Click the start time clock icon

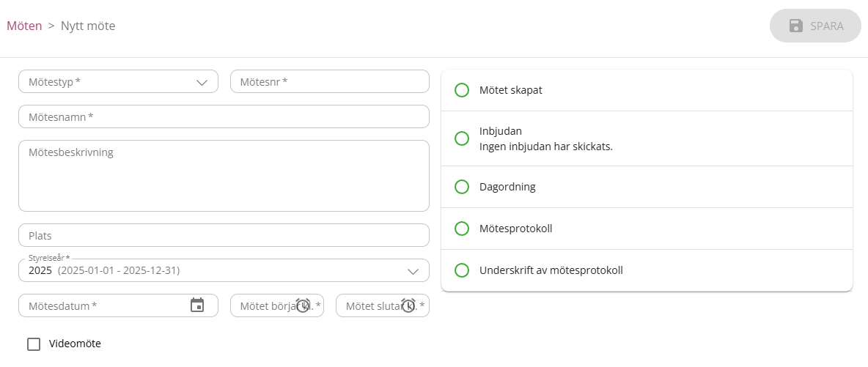click(303, 305)
